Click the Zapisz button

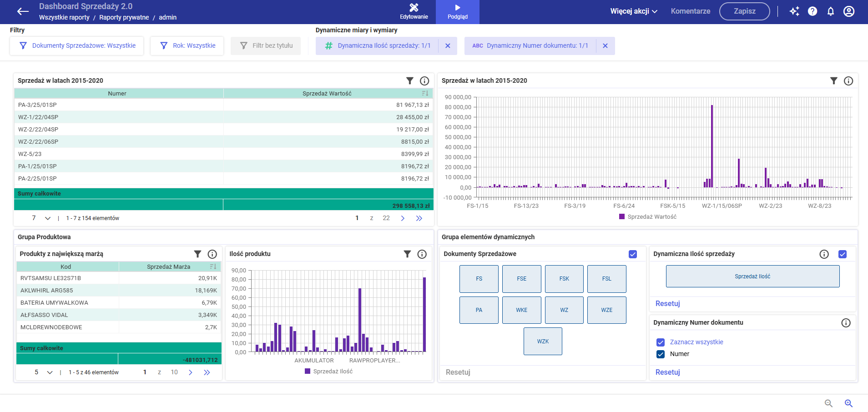coord(744,11)
